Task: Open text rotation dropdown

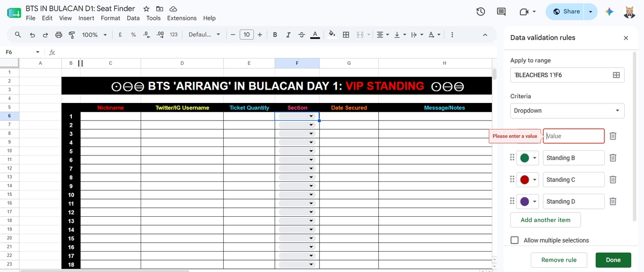Action: (434, 34)
